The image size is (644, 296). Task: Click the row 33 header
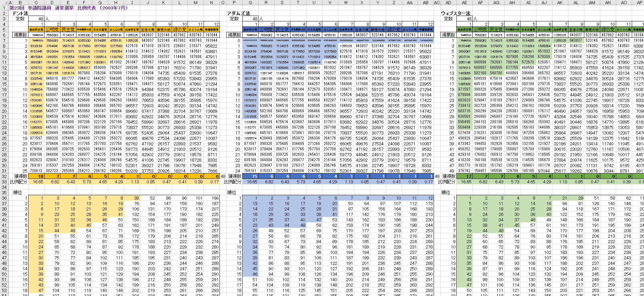(x=4, y=182)
